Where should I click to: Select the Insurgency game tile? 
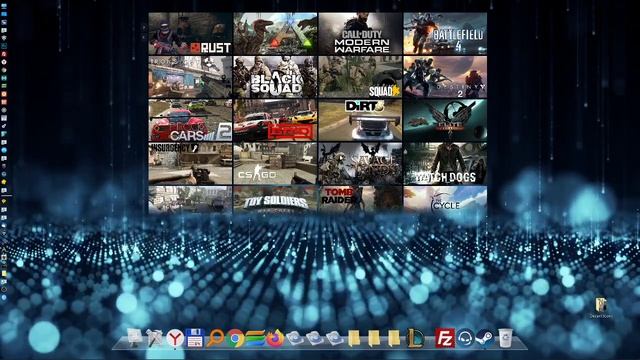coord(190,164)
